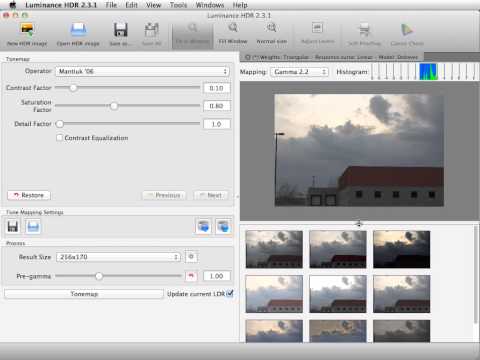Select the Normal size zoom icon

click(271, 28)
